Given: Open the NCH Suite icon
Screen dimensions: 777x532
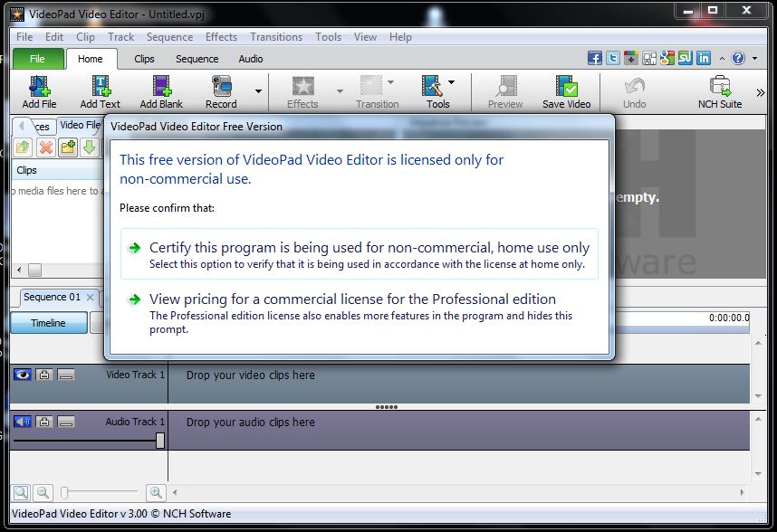Looking at the screenshot, I should tap(720, 91).
